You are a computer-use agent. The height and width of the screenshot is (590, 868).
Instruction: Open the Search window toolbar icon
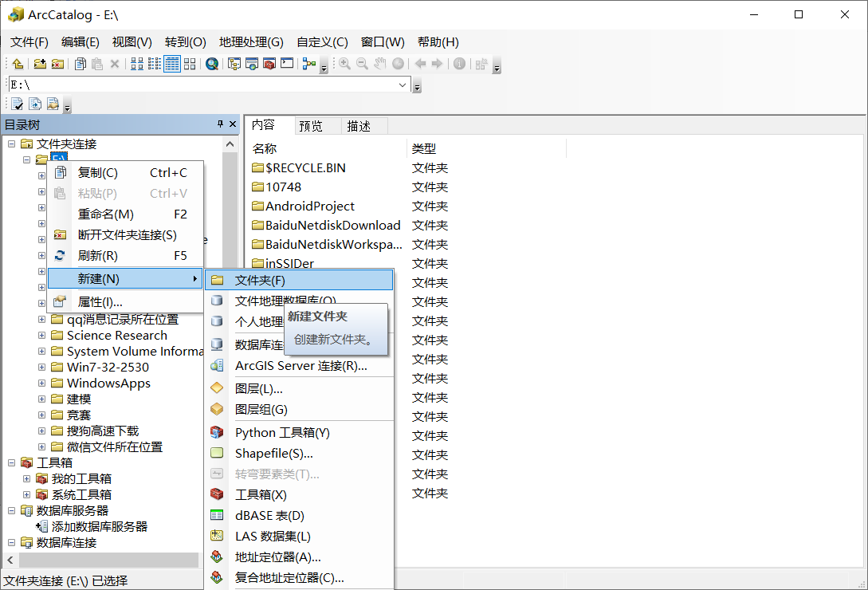252,64
